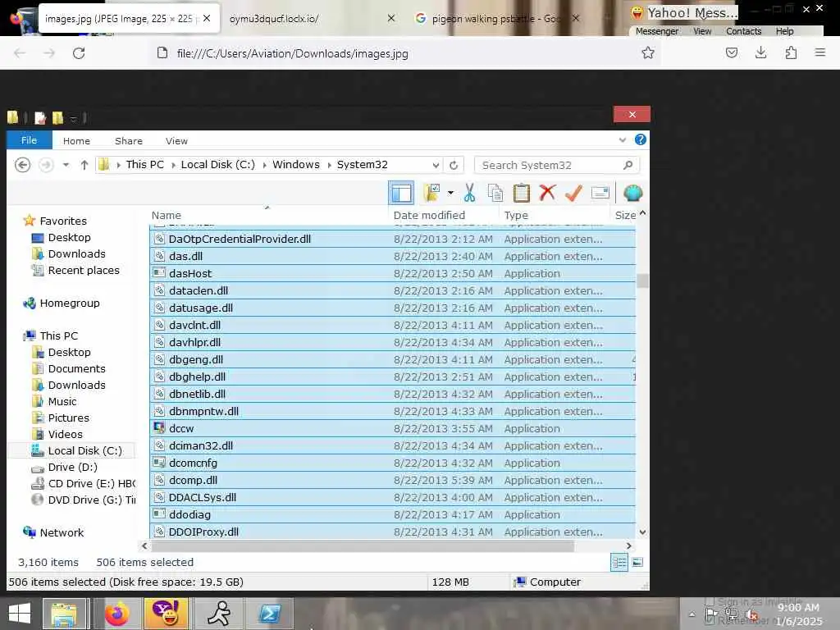
Task: Click Windows in the address breadcrumb
Action: click(x=295, y=164)
